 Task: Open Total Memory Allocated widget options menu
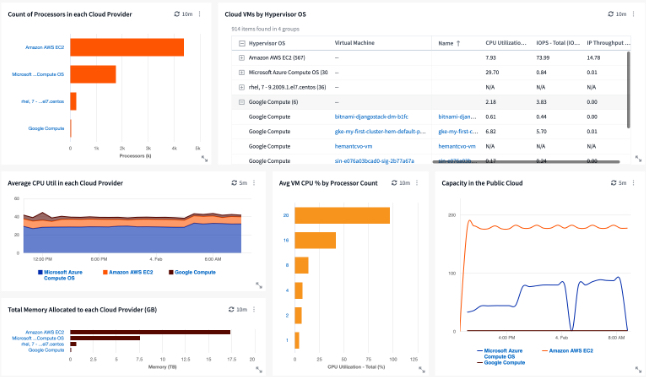click(254, 309)
